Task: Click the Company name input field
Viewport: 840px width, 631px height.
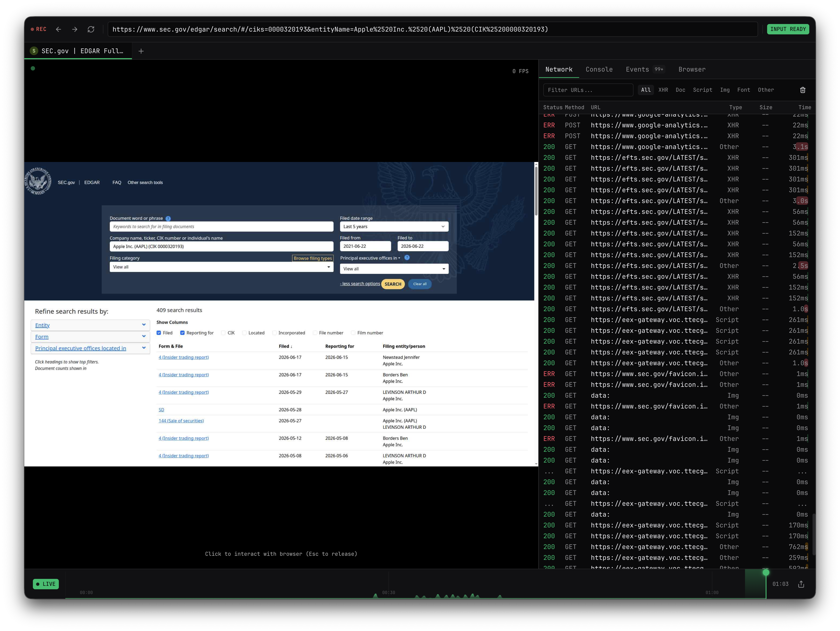Action: click(221, 246)
